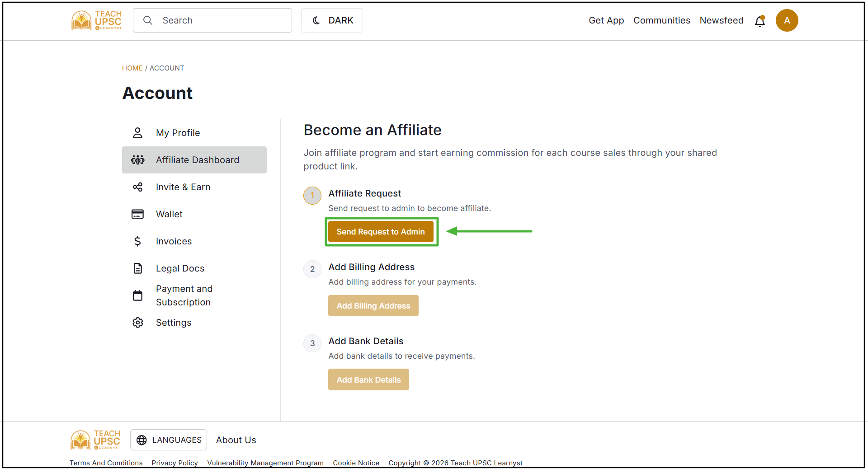Image resolution: width=868 pixels, height=473 pixels.
Task: Open Invoices section
Action: 194,241
